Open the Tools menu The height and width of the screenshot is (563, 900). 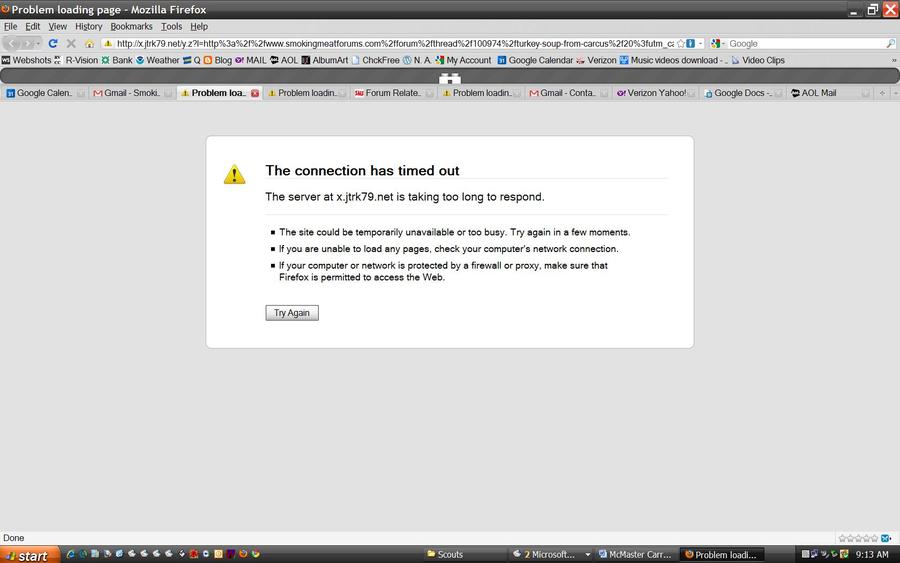[171, 26]
